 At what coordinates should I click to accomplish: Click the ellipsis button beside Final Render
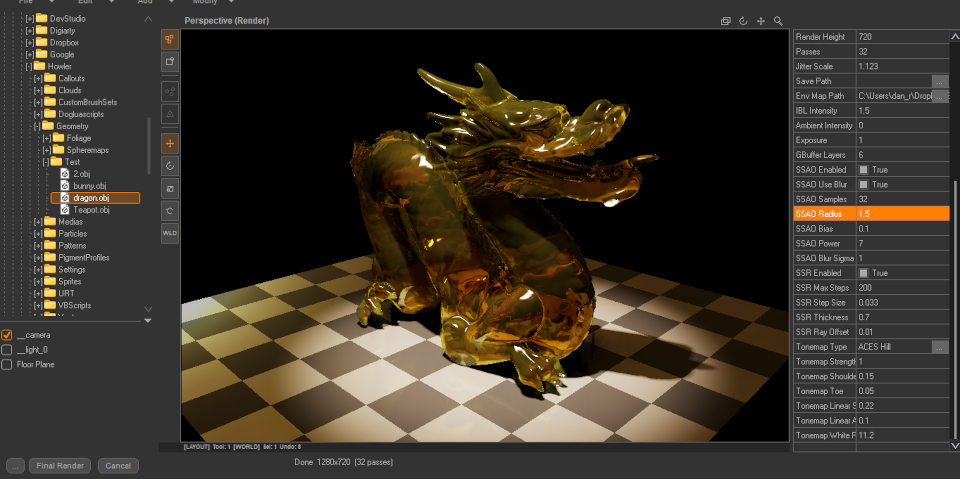15,465
